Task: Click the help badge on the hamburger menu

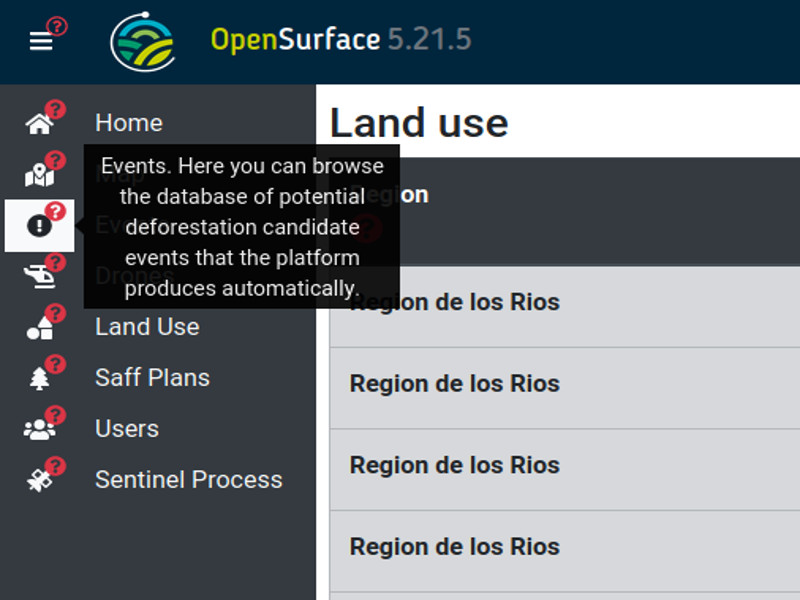Action: pos(57,26)
